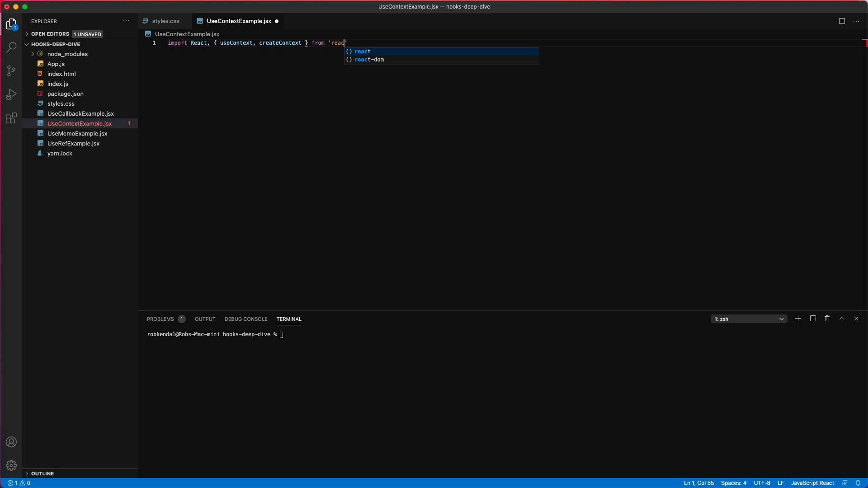The image size is (868, 488).
Task: Switch to the PROBLEMS tab in panel
Action: [x=160, y=319]
